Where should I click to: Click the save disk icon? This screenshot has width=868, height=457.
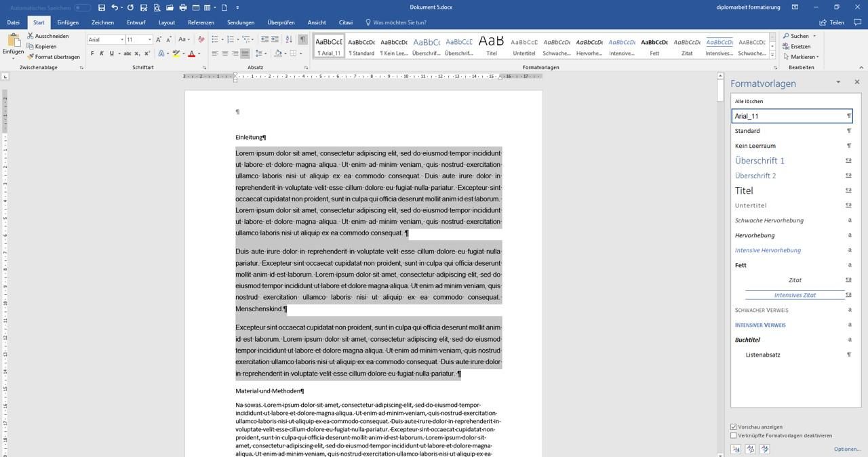[101, 7]
